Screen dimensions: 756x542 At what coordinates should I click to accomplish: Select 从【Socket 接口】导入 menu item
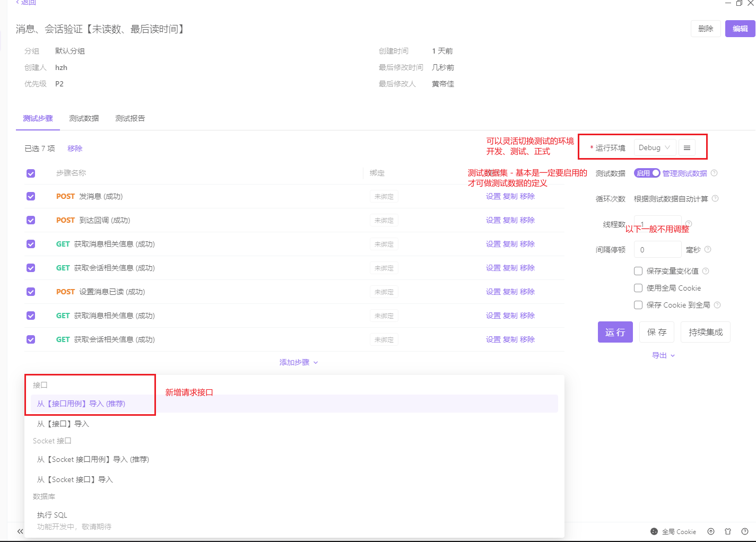(x=294, y=479)
